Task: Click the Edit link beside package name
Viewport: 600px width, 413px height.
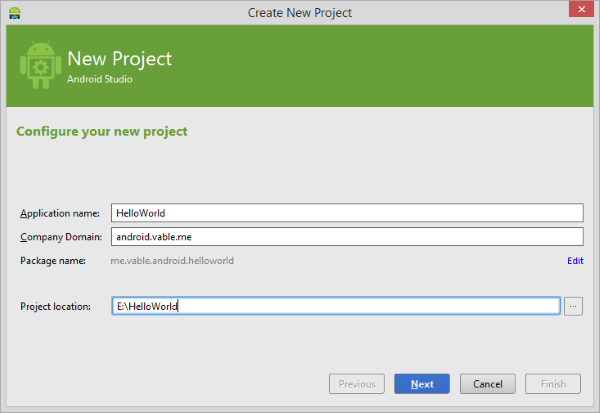Action: click(575, 261)
